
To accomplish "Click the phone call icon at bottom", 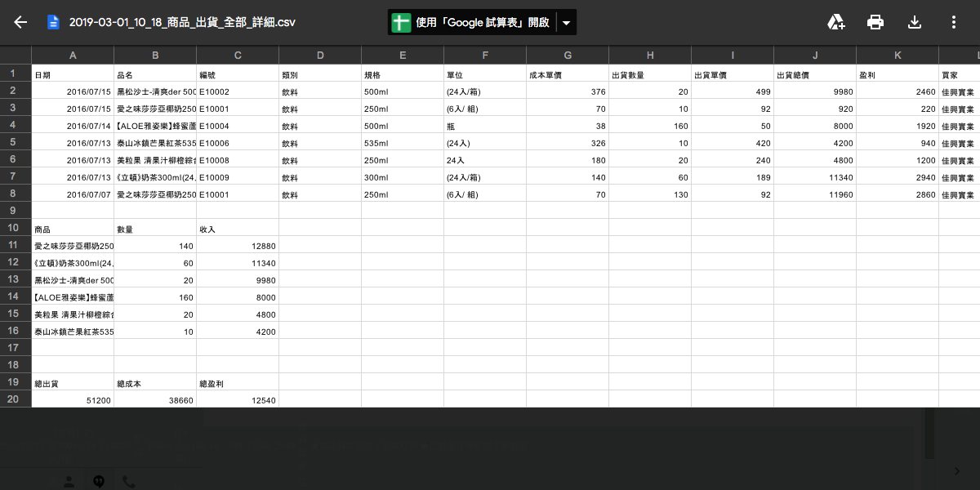I will click(x=129, y=481).
